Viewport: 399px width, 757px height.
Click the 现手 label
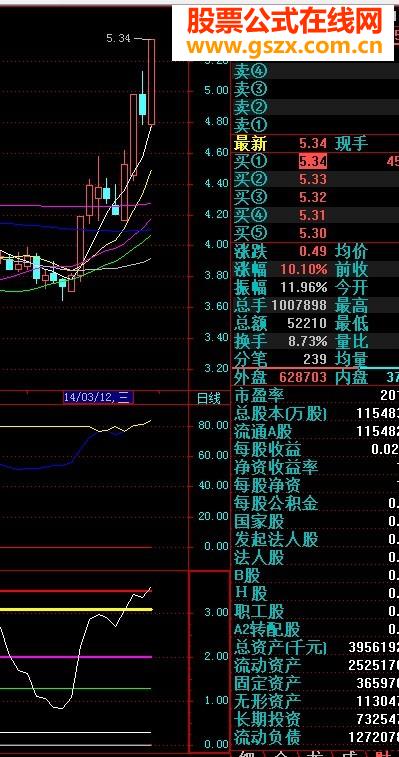(x=352, y=143)
